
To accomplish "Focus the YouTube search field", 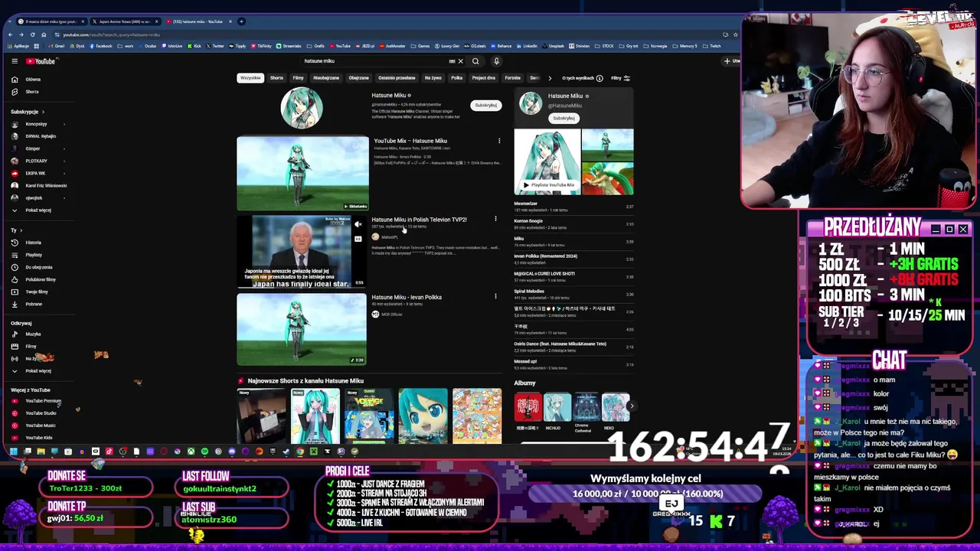I will (x=375, y=61).
